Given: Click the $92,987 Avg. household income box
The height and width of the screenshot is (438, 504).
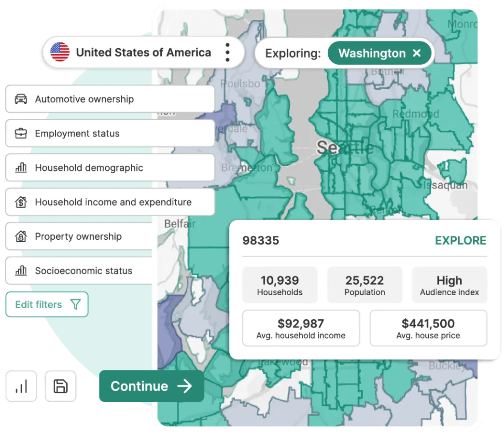Looking at the screenshot, I should click(x=301, y=328).
